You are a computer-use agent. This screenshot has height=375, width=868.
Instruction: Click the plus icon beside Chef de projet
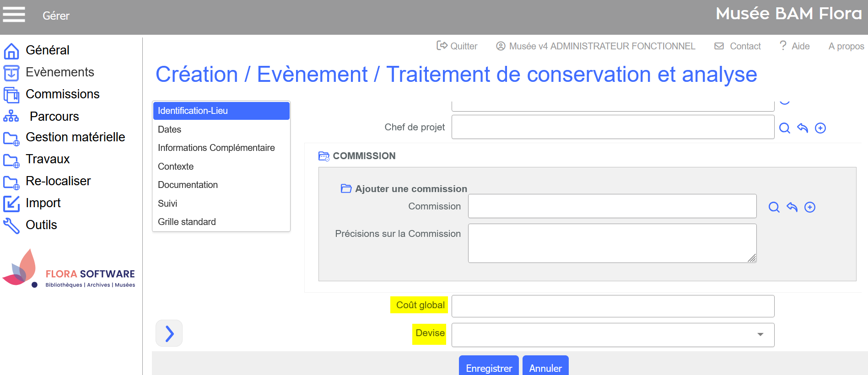pyautogui.click(x=820, y=128)
